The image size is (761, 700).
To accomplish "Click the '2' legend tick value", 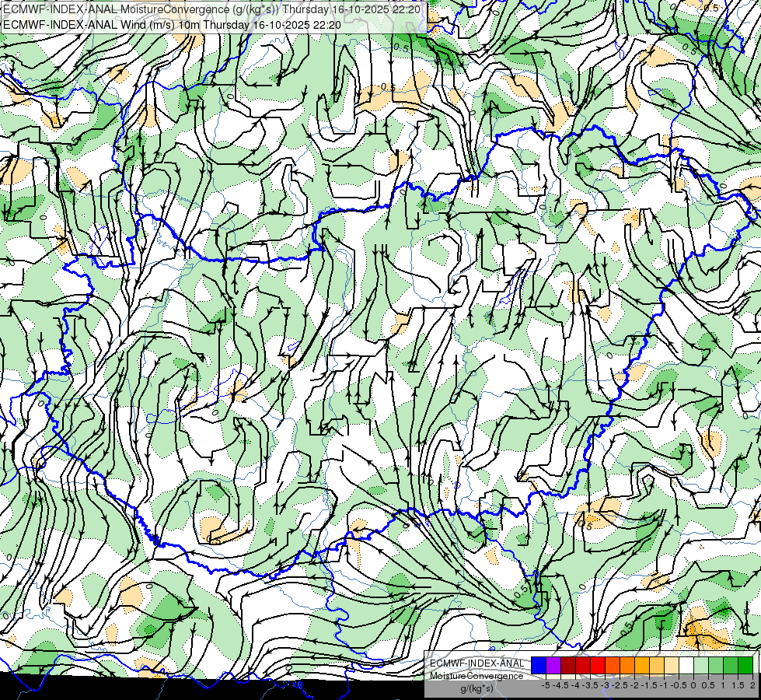I will tap(752, 685).
